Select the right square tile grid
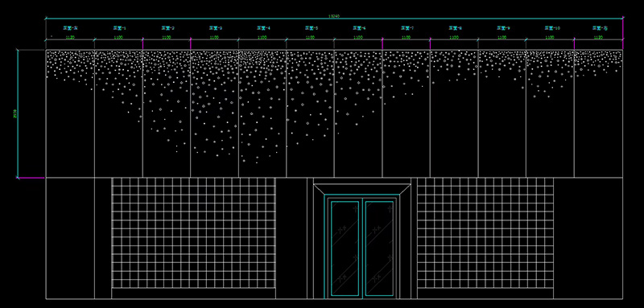The height and width of the screenshot is (308, 644). point(485,233)
